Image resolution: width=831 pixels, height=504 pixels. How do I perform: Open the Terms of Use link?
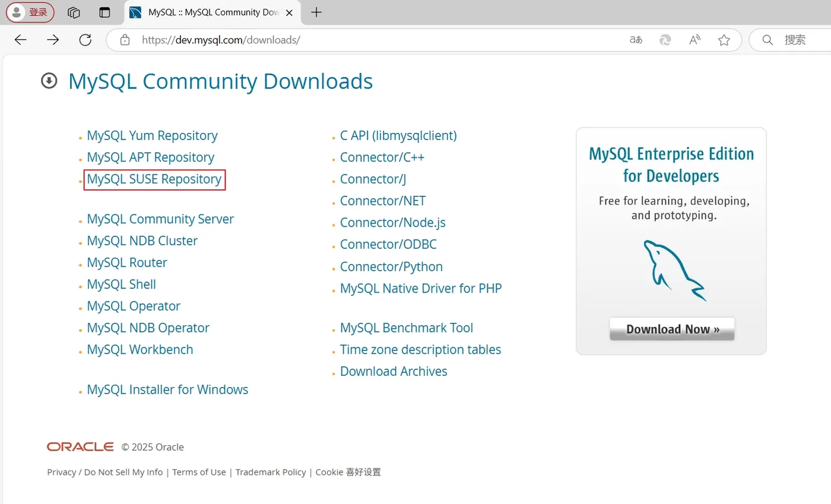point(199,473)
